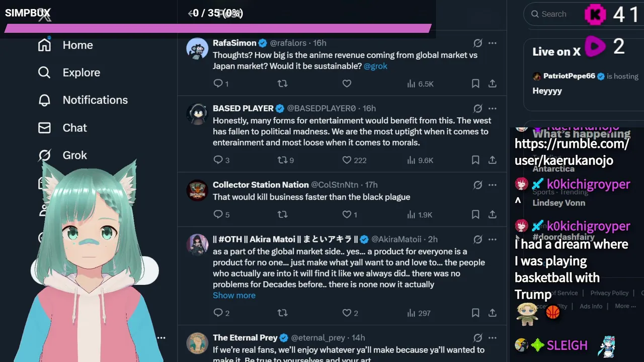Click RafaSimon's profile avatar
This screenshot has width=644, height=362.
point(197,48)
